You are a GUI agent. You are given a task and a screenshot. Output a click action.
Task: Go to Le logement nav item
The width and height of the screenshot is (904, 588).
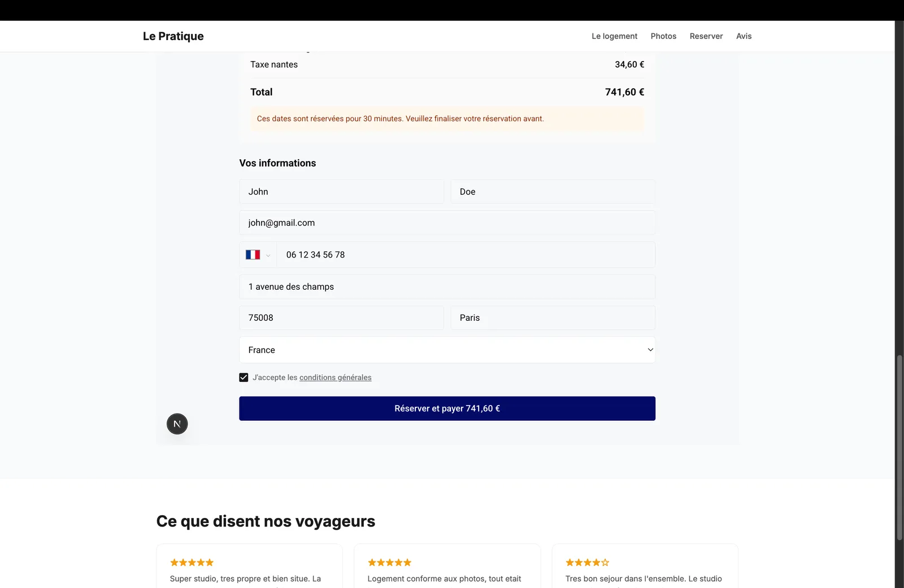[614, 36]
